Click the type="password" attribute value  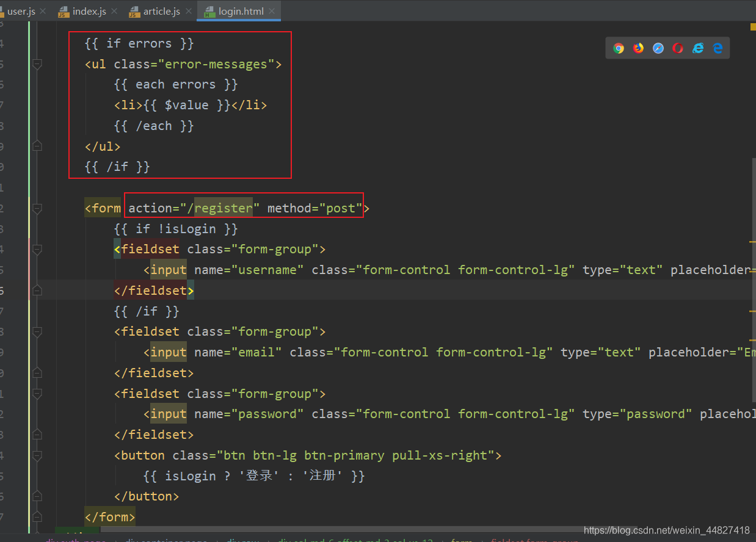click(656, 414)
